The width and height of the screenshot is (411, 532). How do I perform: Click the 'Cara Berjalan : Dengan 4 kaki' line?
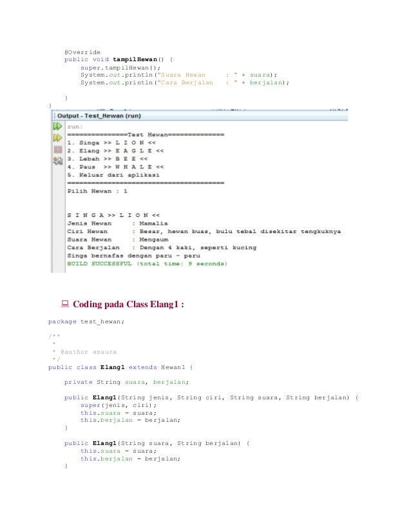162,248
